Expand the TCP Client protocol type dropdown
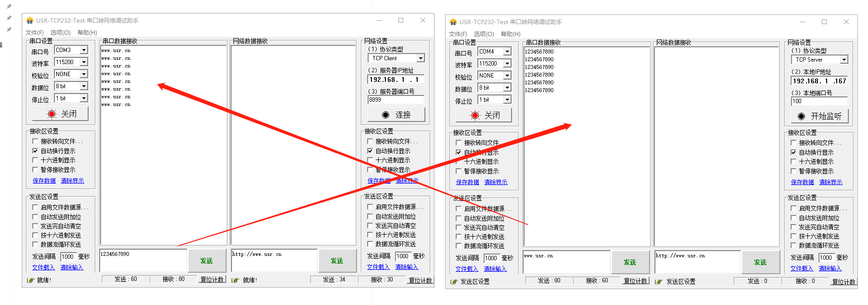 [421, 58]
